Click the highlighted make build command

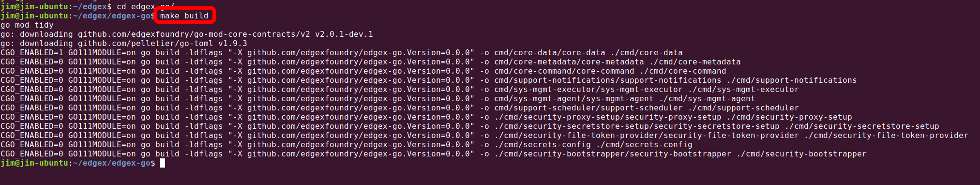pyautogui.click(x=184, y=15)
